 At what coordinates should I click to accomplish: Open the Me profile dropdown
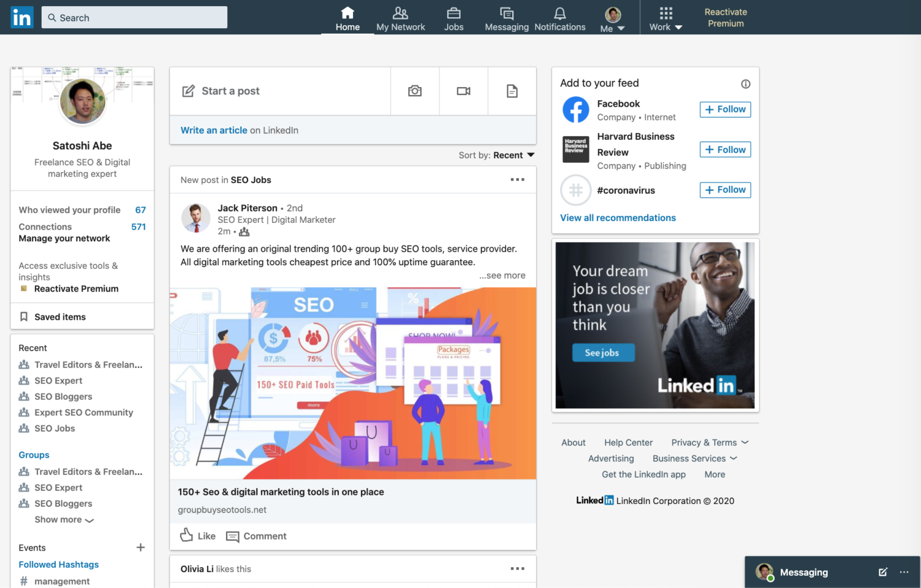click(612, 18)
